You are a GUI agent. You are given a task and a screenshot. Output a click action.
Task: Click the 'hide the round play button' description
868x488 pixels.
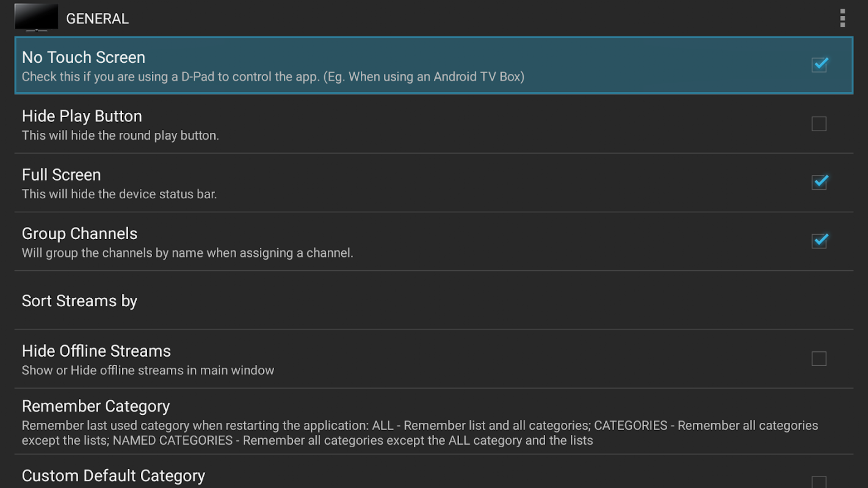120,135
